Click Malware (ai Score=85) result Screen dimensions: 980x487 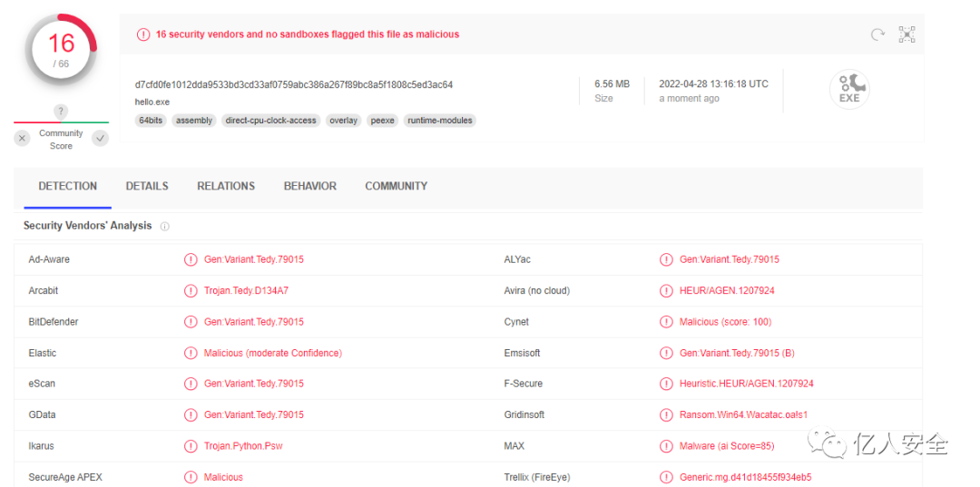point(728,446)
